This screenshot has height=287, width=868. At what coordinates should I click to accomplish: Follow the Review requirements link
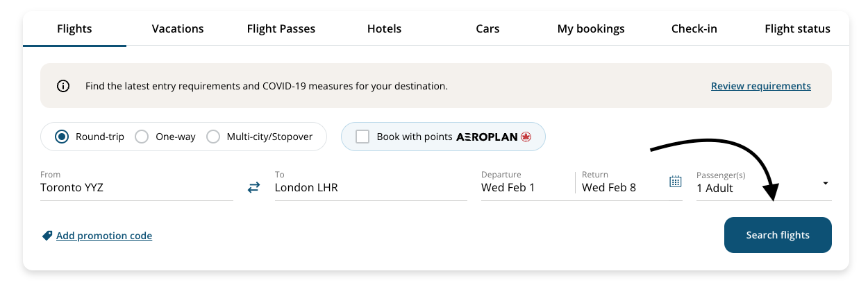click(x=761, y=86)
